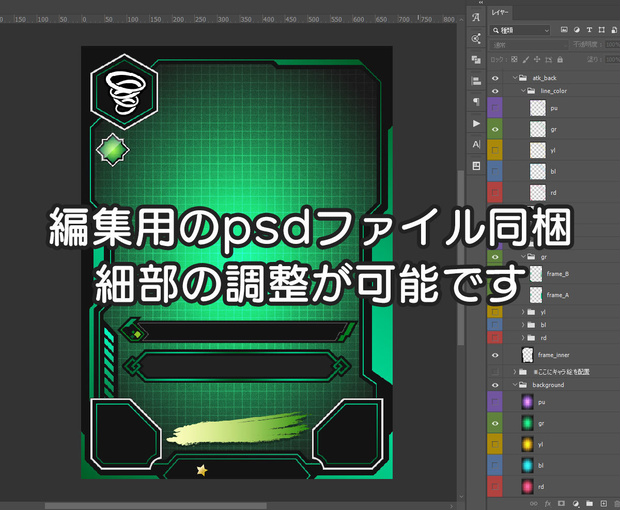Expand the bl folder group
The image size is (620, 510).
click(523, 325)
